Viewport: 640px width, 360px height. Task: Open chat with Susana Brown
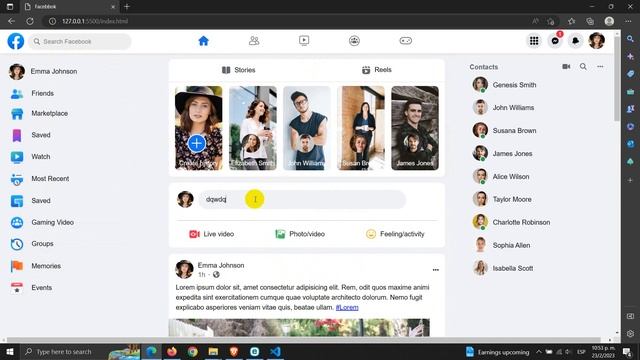(x=504, y=131)
